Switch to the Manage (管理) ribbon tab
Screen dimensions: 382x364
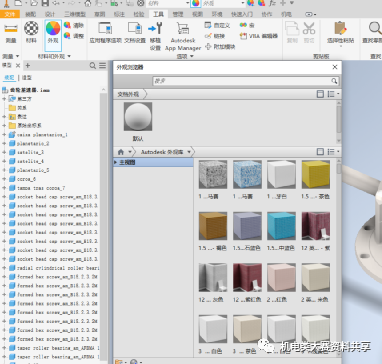click(x=178, y=14)
